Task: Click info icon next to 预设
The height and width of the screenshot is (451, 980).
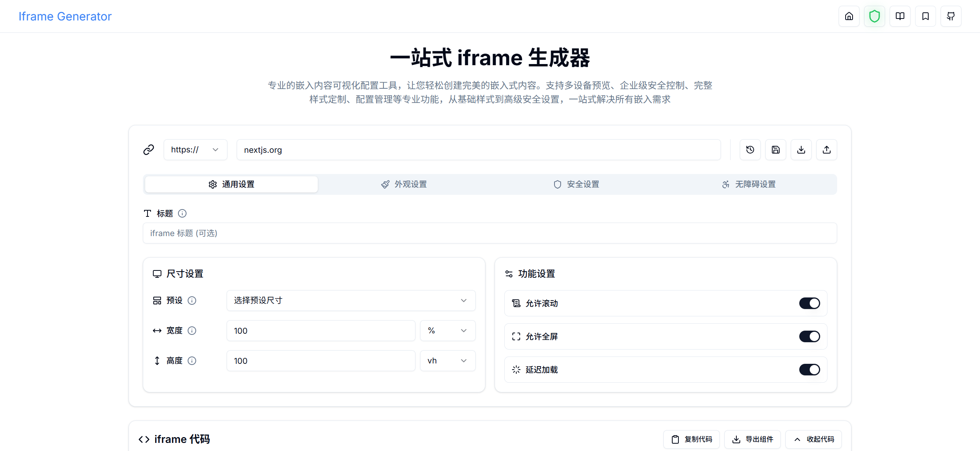Action: click(x=192, y=301)
